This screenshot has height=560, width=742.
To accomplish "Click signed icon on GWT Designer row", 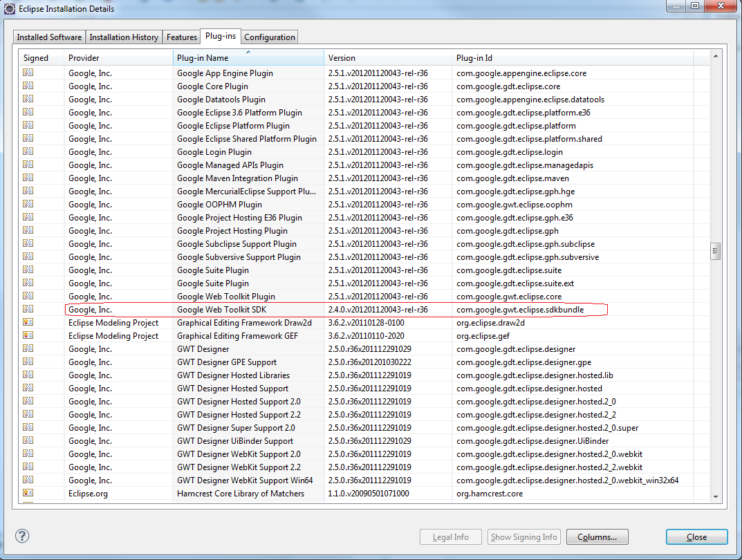I will (x=28, y=348).
